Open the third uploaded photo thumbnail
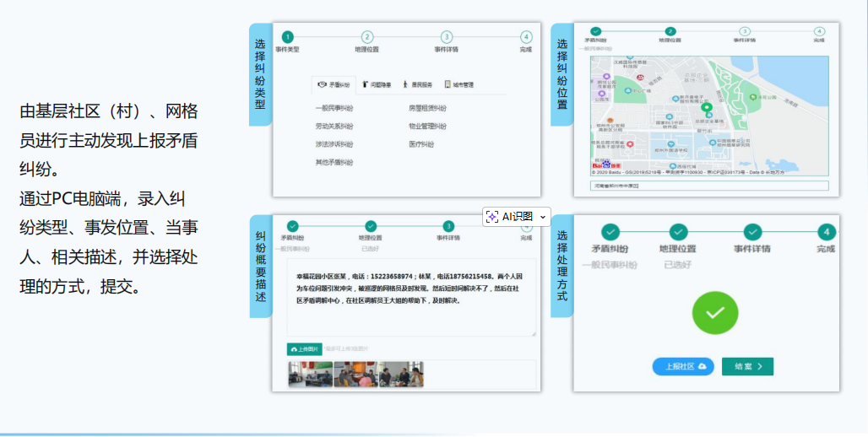868x437 pixels. tap(401, 375)
